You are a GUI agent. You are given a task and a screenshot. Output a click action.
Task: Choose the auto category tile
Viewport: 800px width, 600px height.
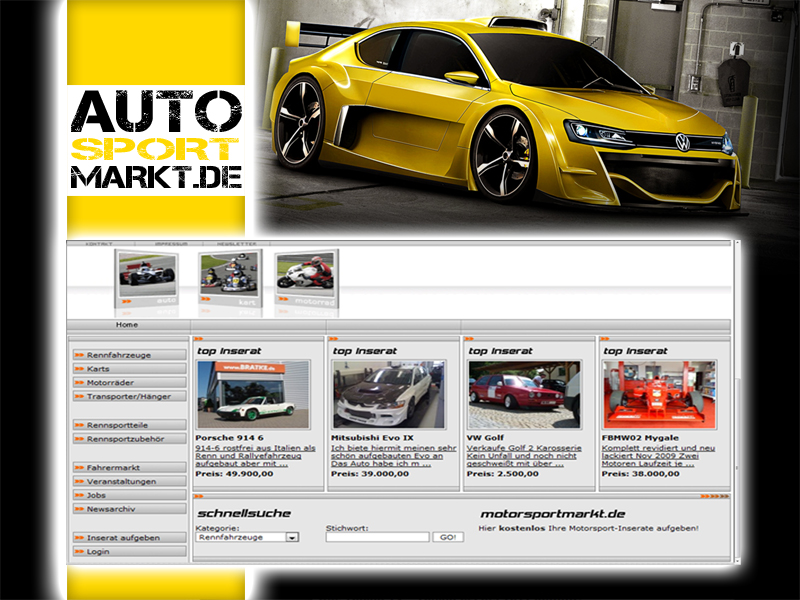tap(147, 279)
